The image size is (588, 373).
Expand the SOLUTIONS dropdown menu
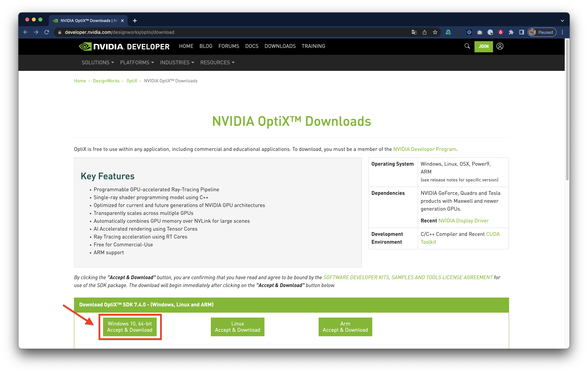[x=98, y=62]
